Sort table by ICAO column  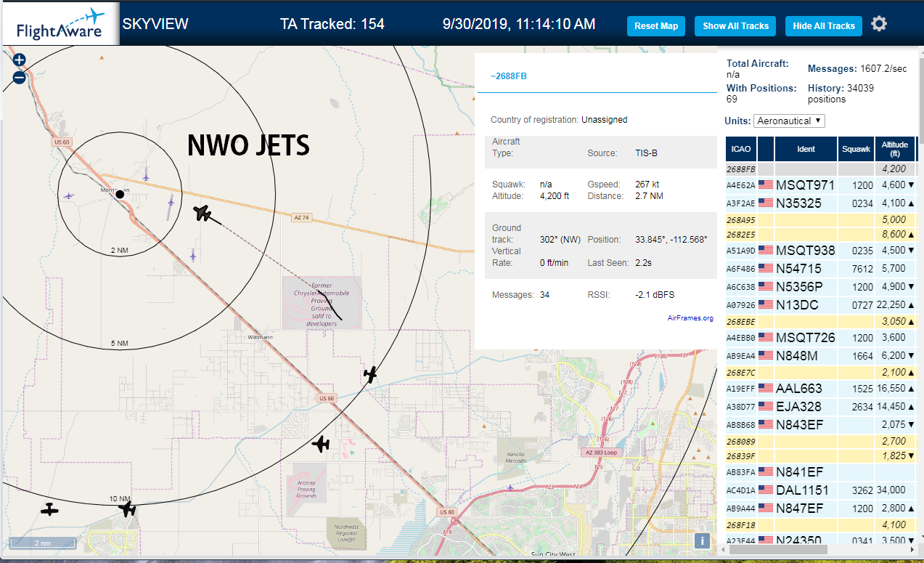(x=742, y=149)
